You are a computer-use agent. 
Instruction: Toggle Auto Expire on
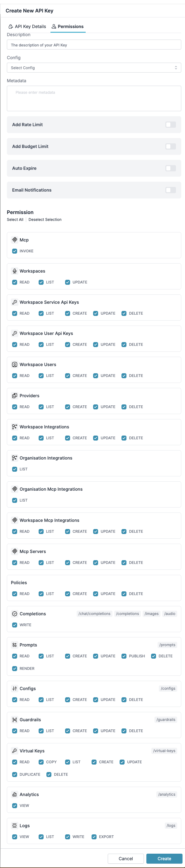click(170, 168)
